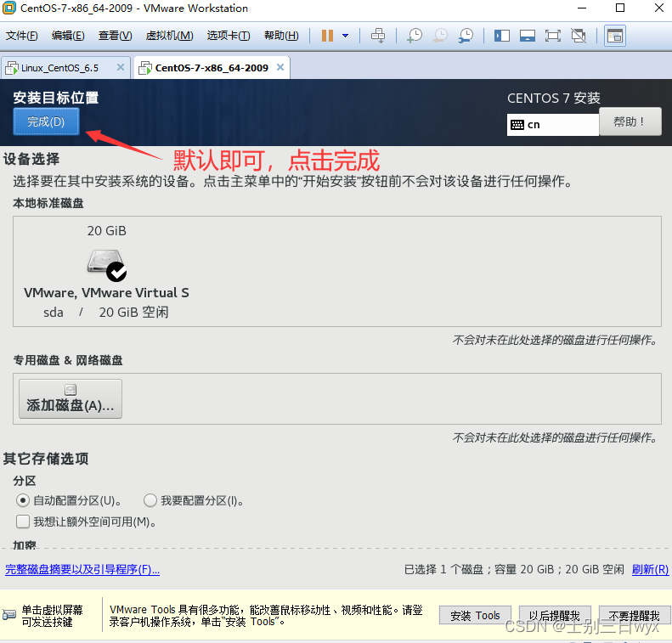Close the Linux_CentOS_6.5 tab
672x643 pixels.
pos(121,67)
